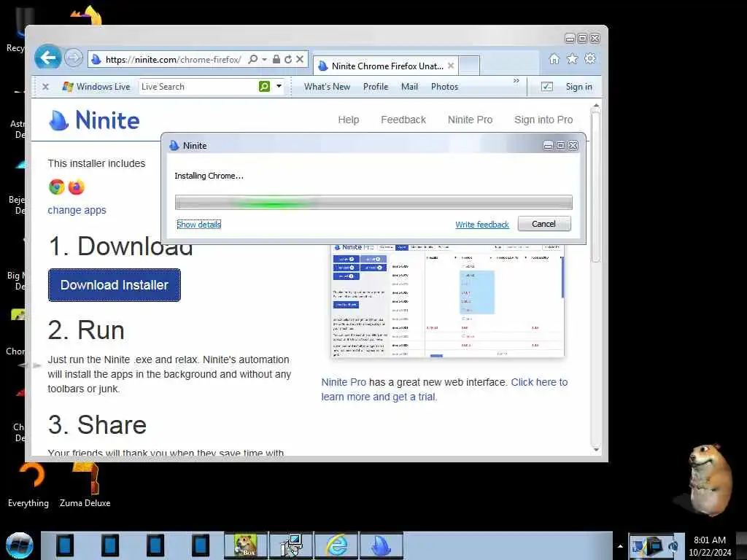Click the Chrome app icon on page
Image resolution: width=747 pixels, height=560 pixels.
(x=57, y=187)
